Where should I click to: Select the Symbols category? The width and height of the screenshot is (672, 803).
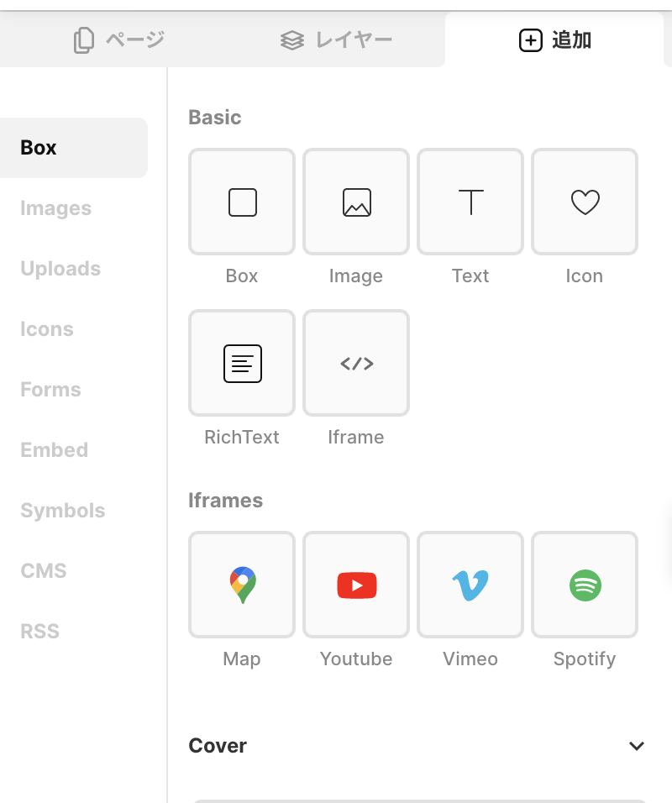tap(62, 511)
